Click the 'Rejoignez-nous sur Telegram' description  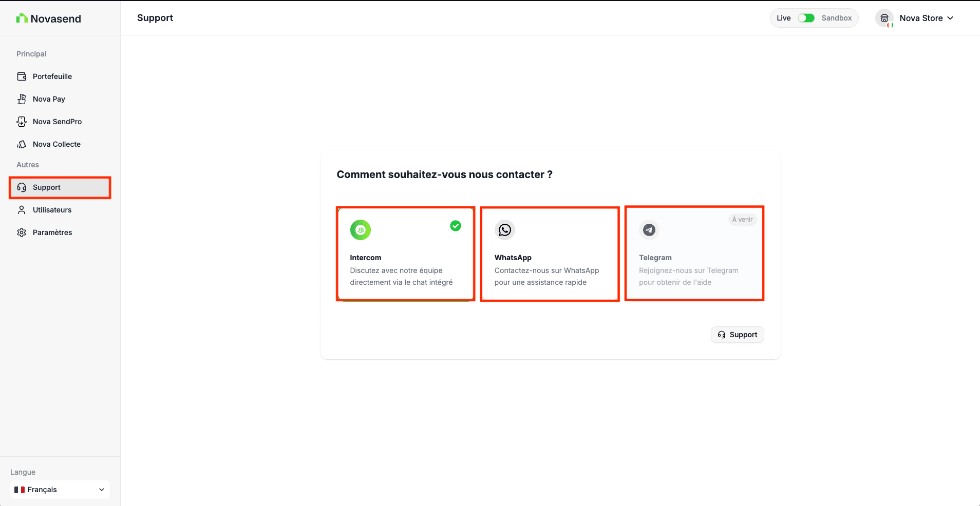pyautogui.click(x=689, y=276)
